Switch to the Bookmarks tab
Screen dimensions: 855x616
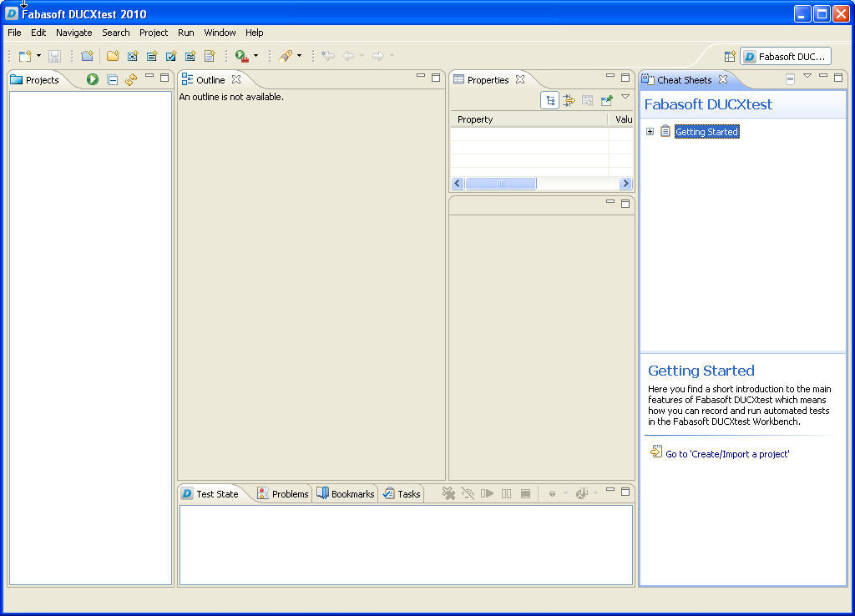pos(345,493)
